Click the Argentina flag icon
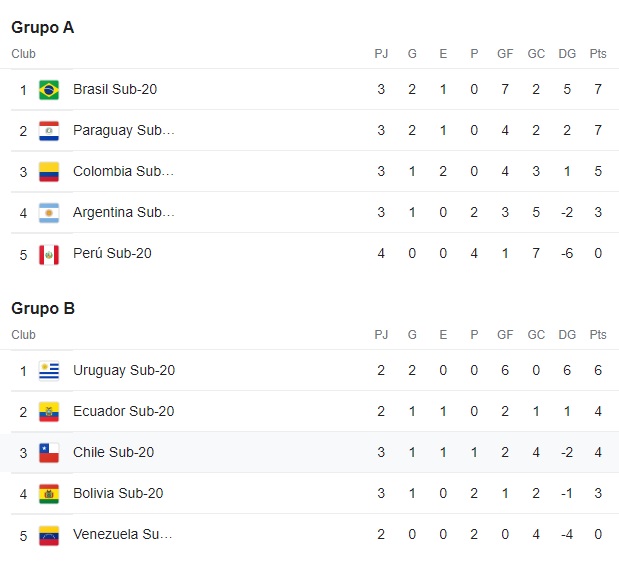The image size is (619, 578). coord(49,213)
